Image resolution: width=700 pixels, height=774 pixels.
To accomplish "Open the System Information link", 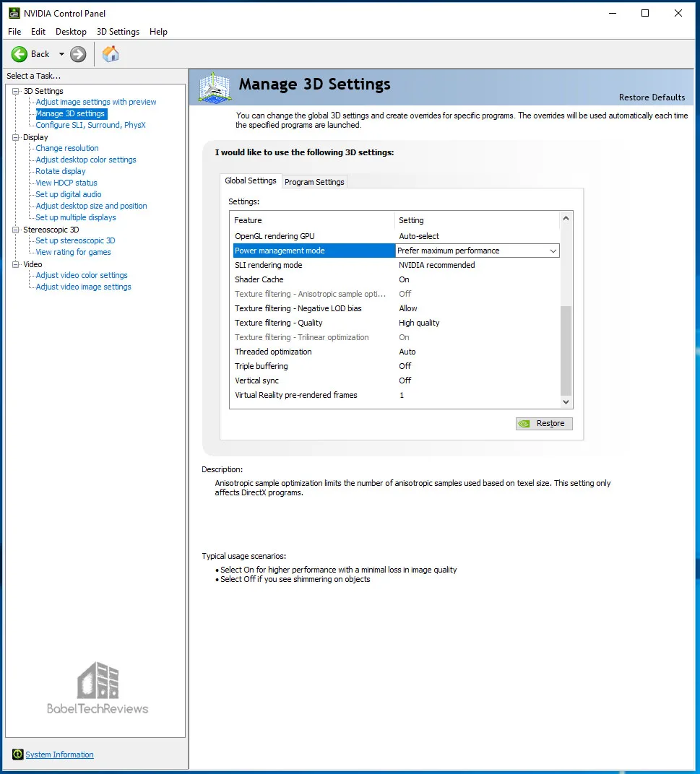I will click(59, 755).
